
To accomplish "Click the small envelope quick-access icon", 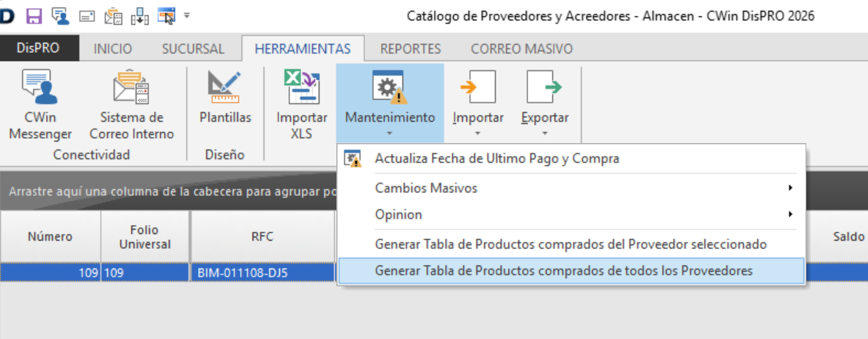I will pyautogui.click(x=87, y=17).
